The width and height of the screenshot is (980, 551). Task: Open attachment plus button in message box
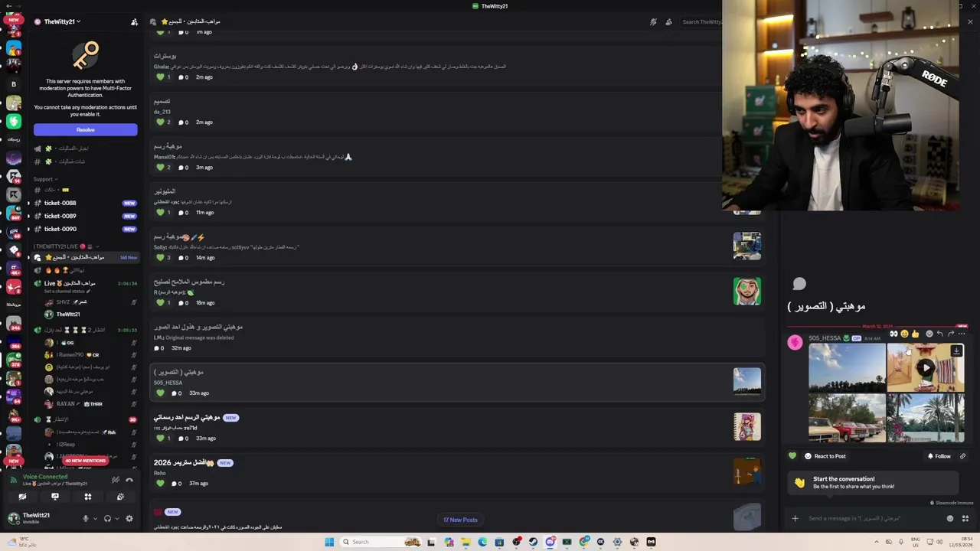click(795, 518)
